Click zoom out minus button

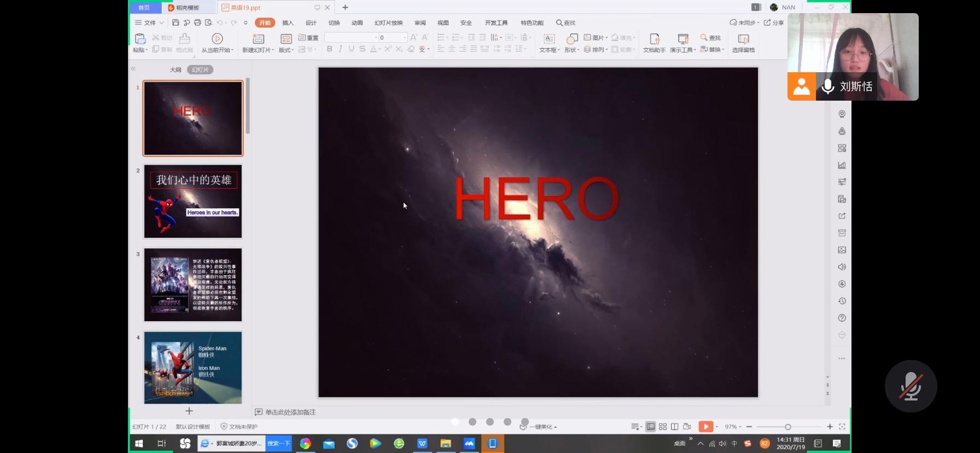(749, 427)
